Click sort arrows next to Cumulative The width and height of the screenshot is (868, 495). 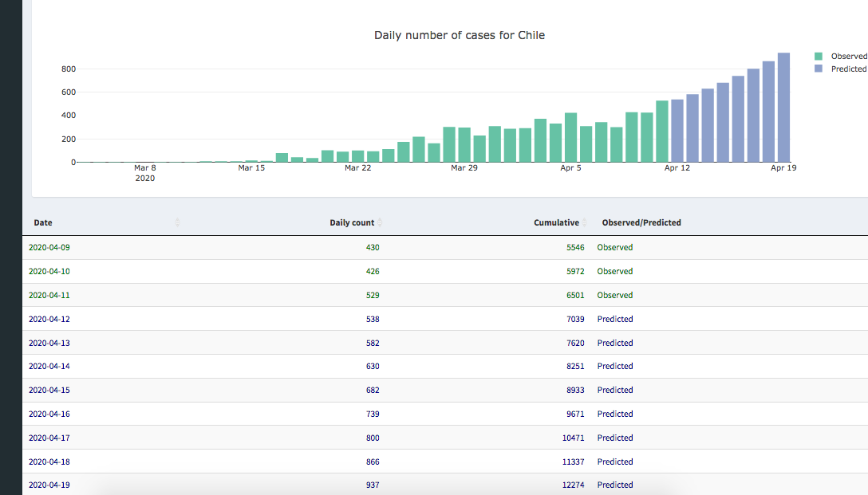click(x=585, y=222)
